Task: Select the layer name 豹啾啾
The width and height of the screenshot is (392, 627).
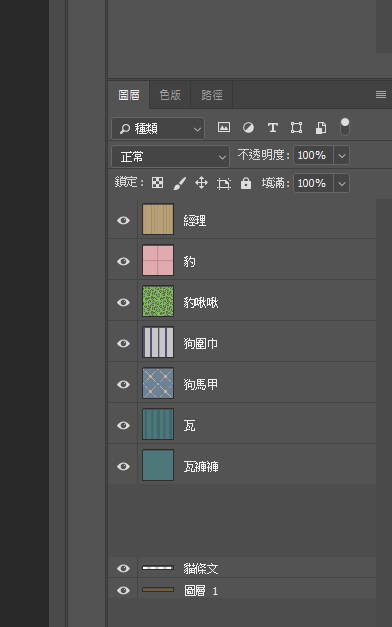Action: click(x=201, y=302)
